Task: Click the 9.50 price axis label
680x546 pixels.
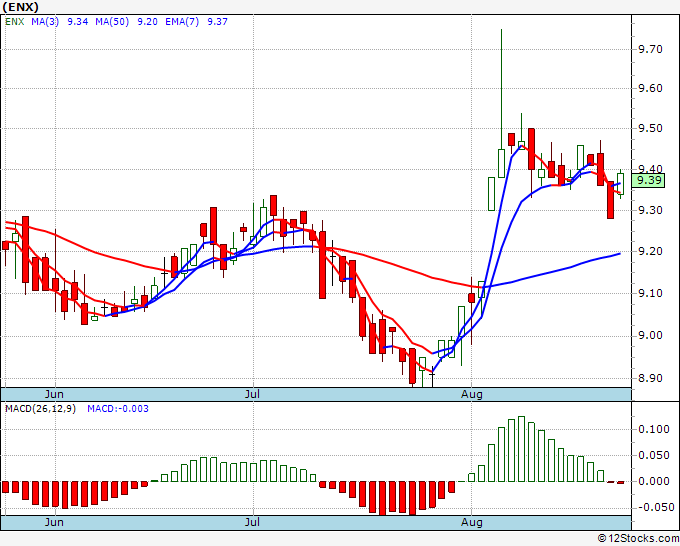Action: click(651, 129)
